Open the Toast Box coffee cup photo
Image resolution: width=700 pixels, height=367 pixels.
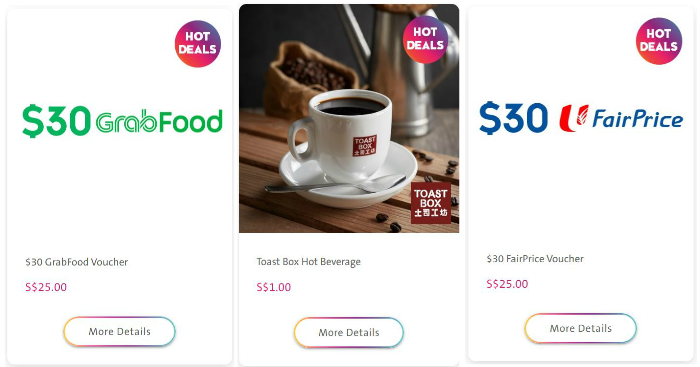click(349, 118)
